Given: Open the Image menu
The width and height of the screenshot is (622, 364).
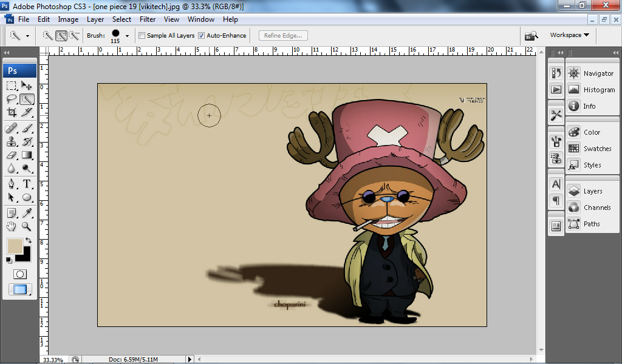Looking at the screenshot, I should click(x=68, y=19).
